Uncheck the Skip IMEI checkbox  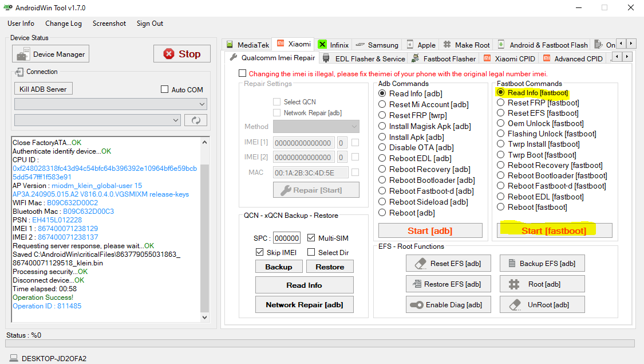[x=260, y=252]
